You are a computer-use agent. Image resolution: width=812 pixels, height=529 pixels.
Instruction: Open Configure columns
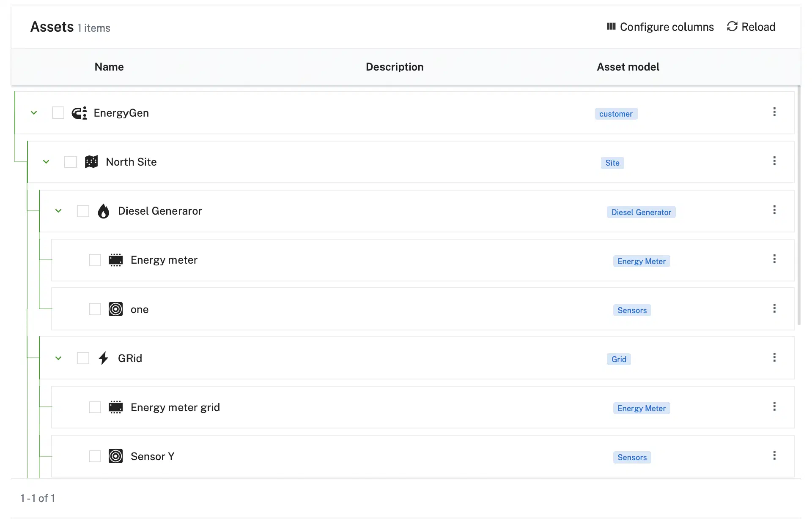(x=660, y=27)
